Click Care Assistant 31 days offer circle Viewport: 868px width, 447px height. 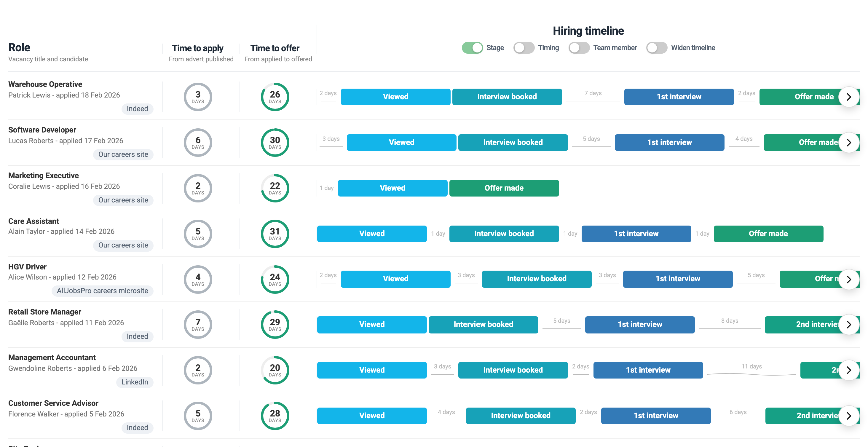[275, 234]
